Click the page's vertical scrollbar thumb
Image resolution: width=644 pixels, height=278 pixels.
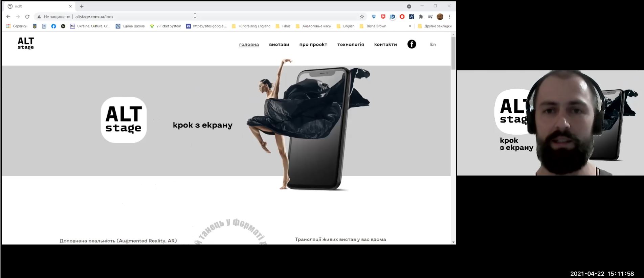pos(453,53)
